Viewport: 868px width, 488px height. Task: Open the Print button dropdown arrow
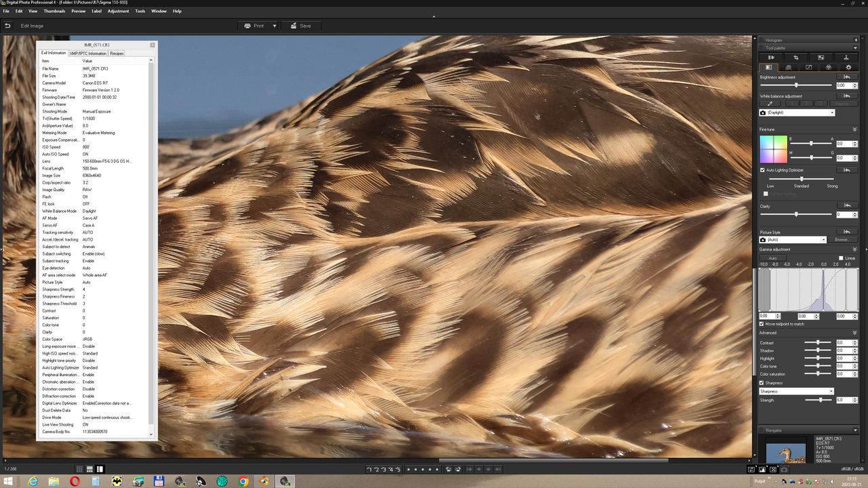coord(275,26)
